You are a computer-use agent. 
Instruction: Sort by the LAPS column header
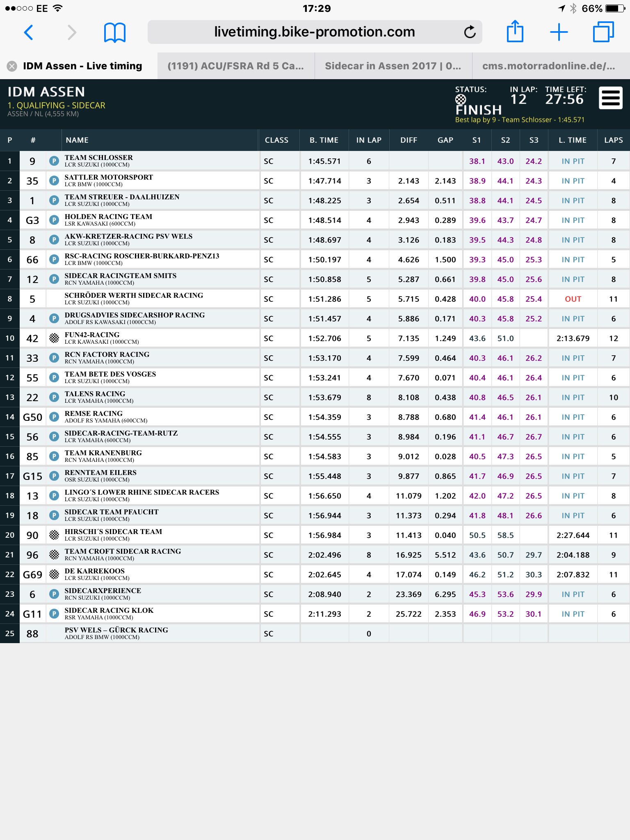(x=614, y=140)
